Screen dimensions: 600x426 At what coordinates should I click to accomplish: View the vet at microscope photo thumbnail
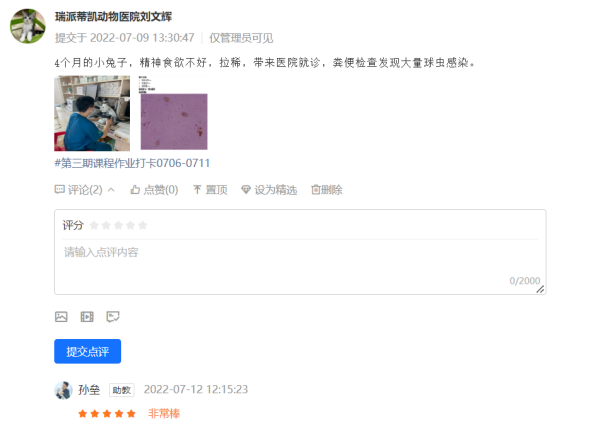(92, 113)
